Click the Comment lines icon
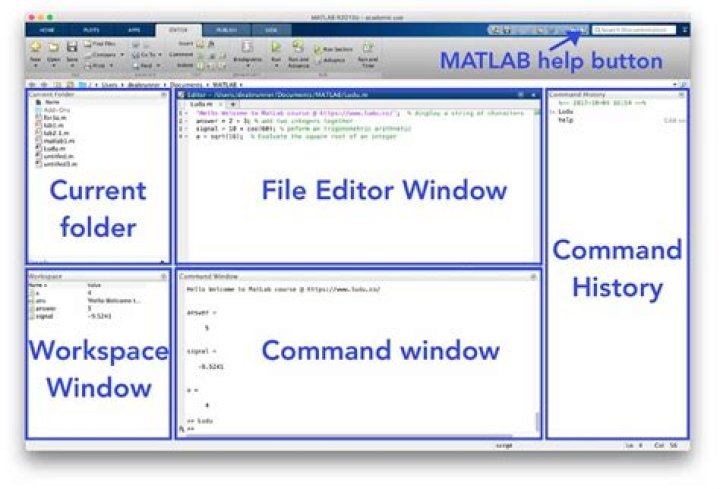 (201, 55)
